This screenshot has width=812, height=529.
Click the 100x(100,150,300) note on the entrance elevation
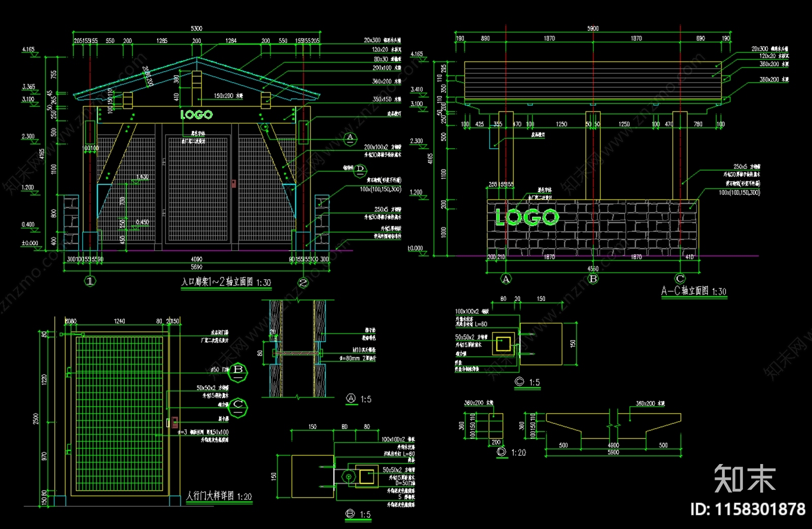click(x=381, y=189)
